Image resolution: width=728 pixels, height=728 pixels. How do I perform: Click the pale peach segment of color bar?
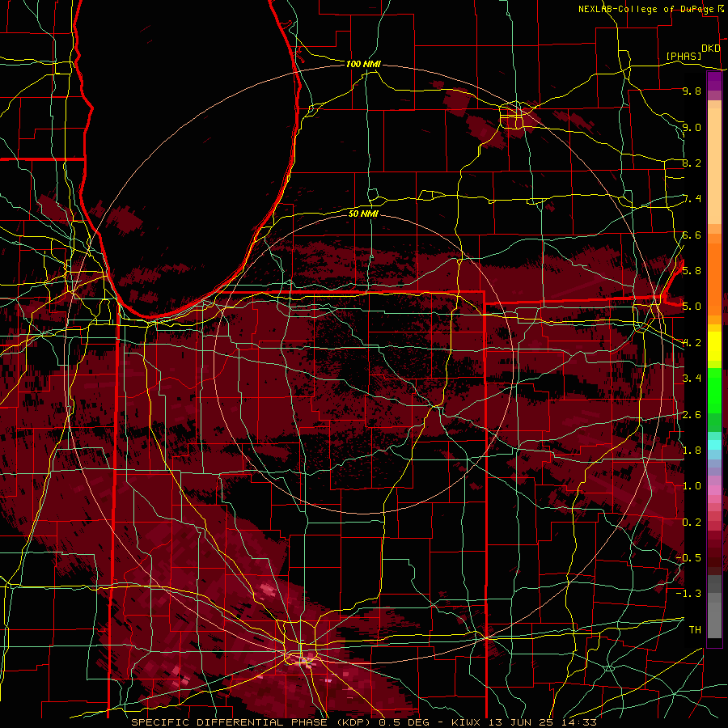point(714,167)
